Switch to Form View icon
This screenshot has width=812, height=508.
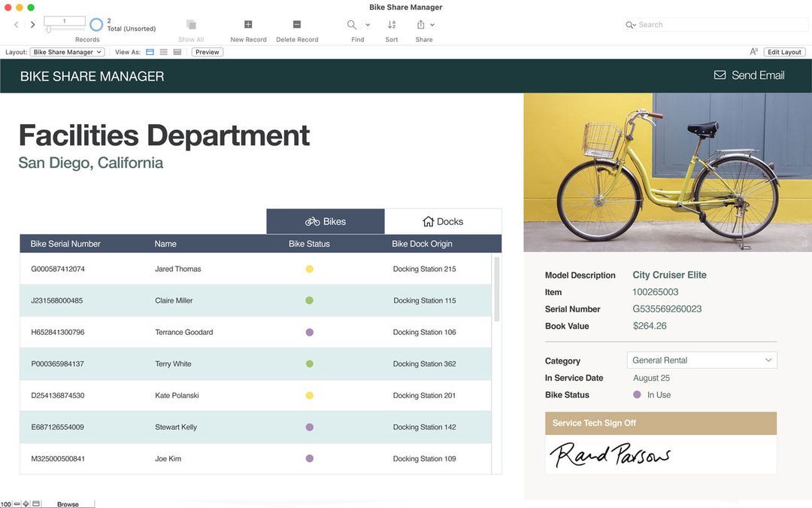(150, 52)
